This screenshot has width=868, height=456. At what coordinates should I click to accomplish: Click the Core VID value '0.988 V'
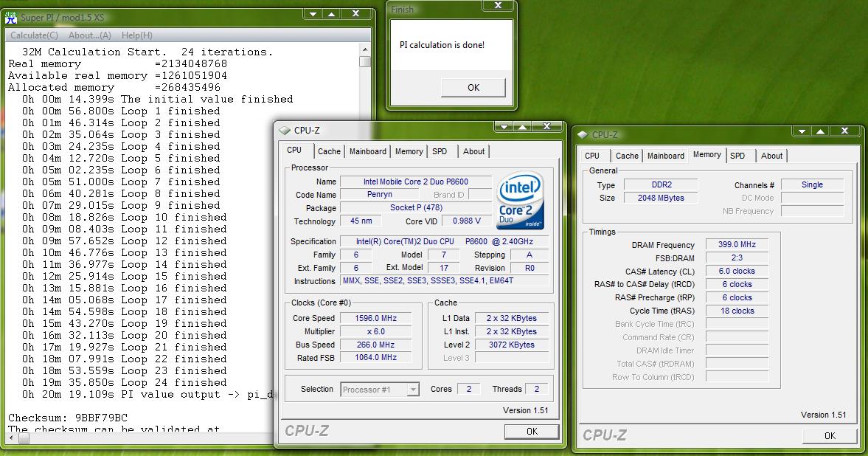pos(467,221)
